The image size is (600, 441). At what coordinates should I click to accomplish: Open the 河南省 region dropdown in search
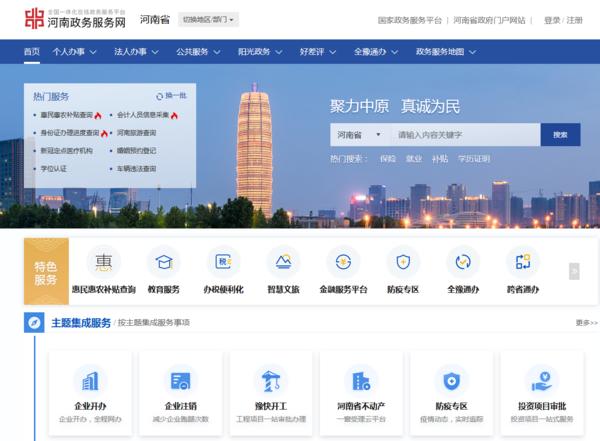point(358,134)
